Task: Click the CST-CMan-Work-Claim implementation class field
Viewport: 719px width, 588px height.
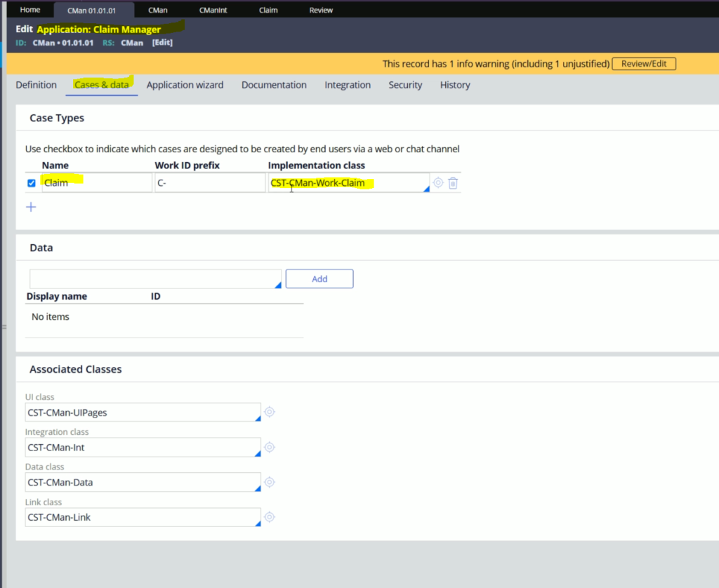Action: tap(349, 183)
